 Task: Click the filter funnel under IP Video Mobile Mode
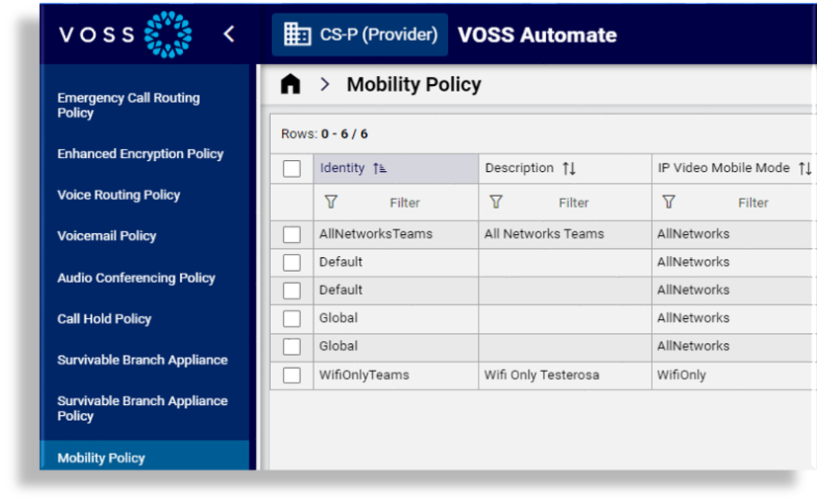coord(669,202)
